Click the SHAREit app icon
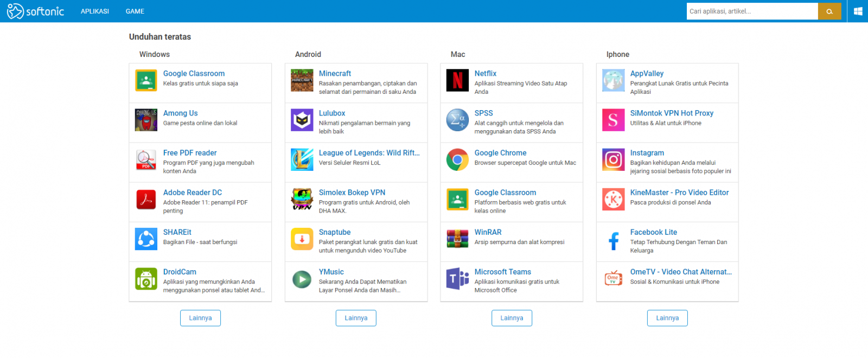The height and width of the screenshot is (358, 868). tap(146, 239)
